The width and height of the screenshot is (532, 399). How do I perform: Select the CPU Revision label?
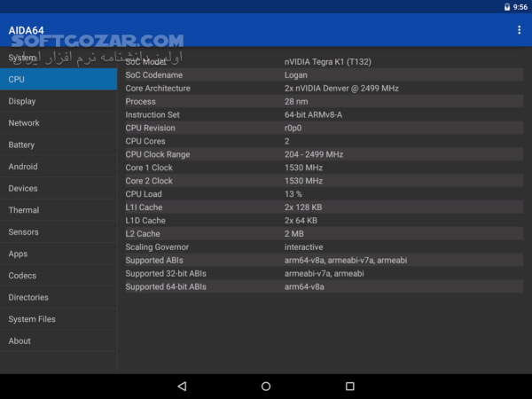point(151,128)
